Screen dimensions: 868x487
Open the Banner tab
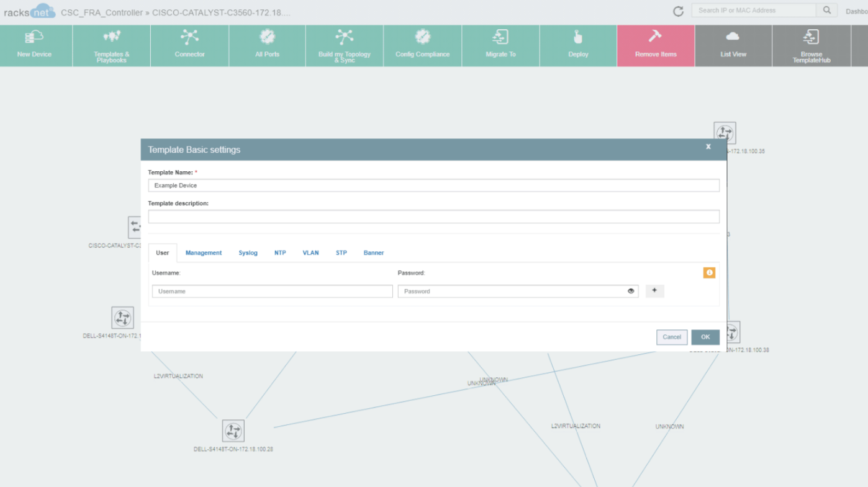click(x=374, y=253)
